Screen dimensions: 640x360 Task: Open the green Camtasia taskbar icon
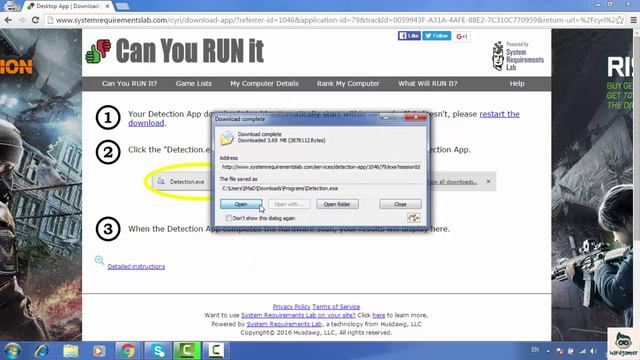[x=187, y=351]
